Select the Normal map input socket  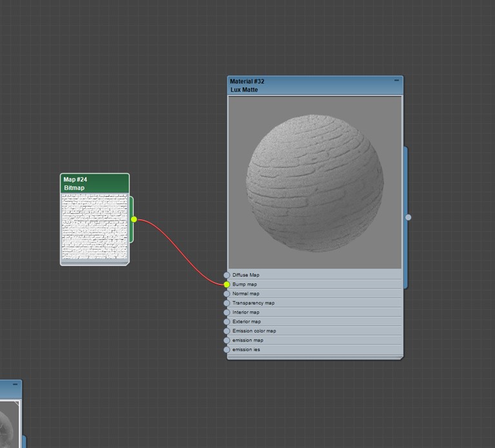pyautogui.click(x=227, y=294)
